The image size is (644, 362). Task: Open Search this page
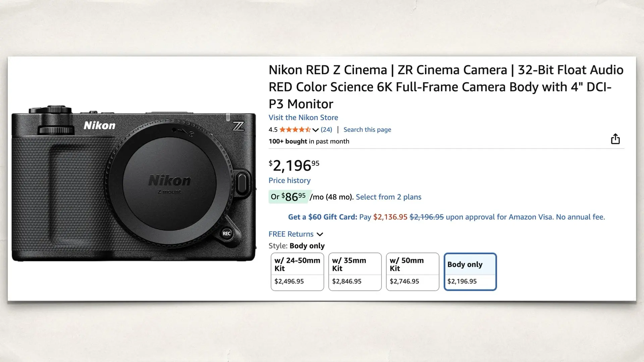[367, 129]
